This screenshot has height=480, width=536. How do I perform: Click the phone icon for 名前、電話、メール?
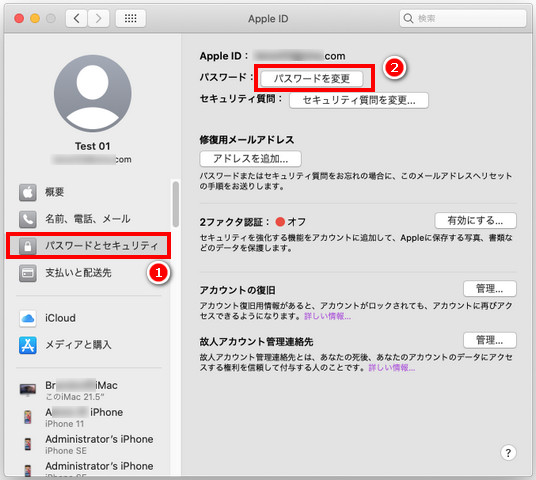[28, 219]
